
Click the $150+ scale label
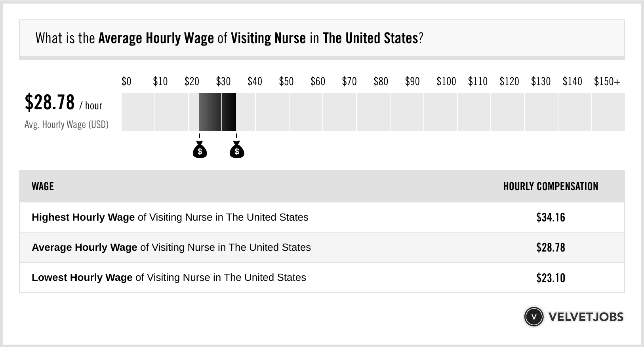(607, 82)
